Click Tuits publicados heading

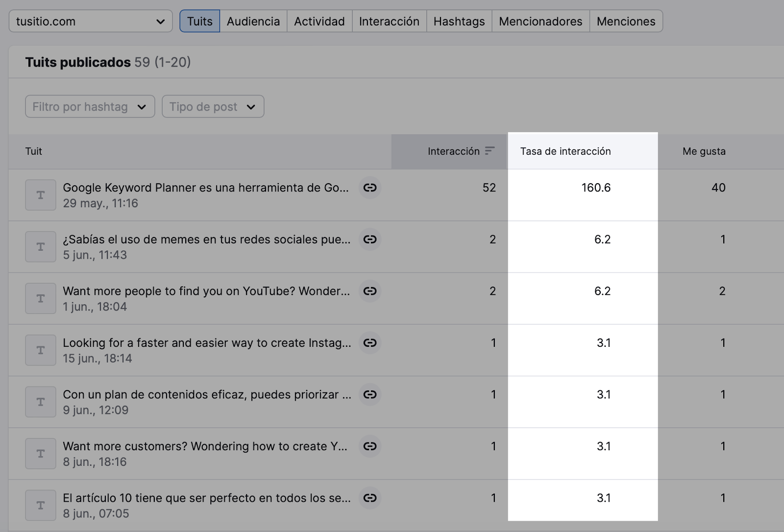pos(78,62)
